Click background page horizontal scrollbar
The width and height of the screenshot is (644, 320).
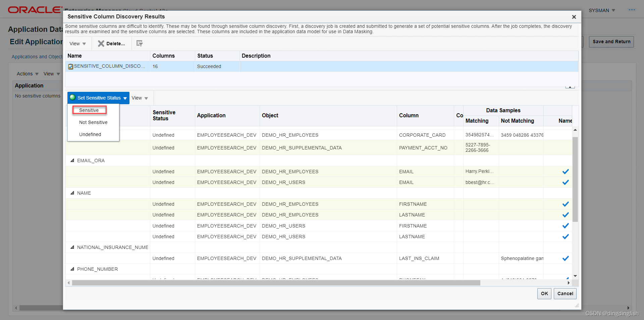[41, 308]
